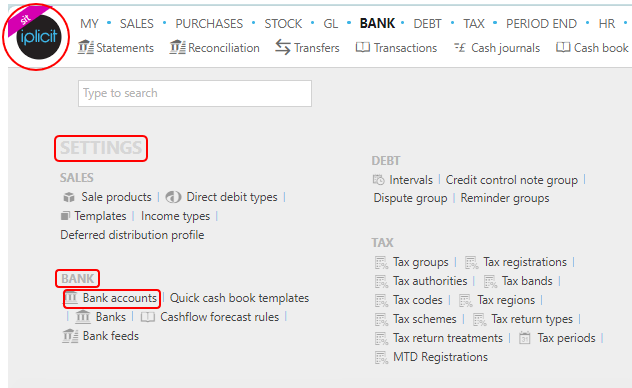Open Tax authorities settings
The image size is (632, 388).
point(430,281)
